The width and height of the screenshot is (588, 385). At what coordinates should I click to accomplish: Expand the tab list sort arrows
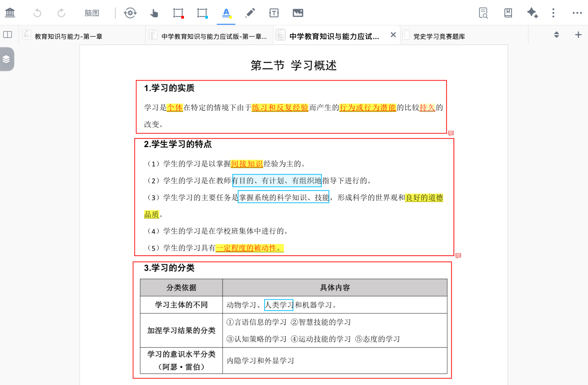click(x=556, y=35)
